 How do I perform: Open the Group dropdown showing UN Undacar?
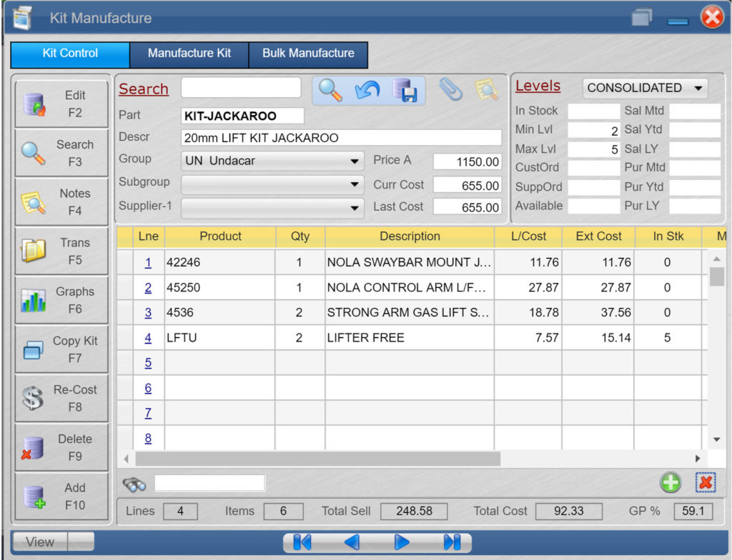point(273,161)
